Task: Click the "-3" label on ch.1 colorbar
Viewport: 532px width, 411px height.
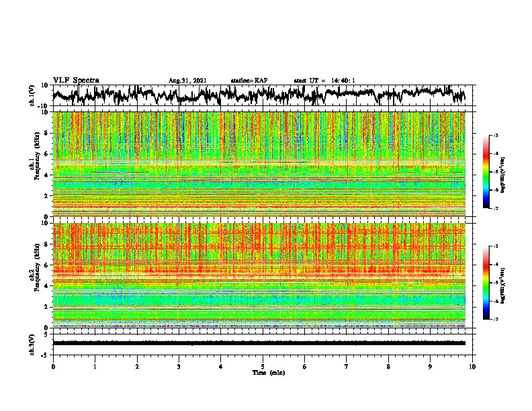Action: tap(496, 135)
